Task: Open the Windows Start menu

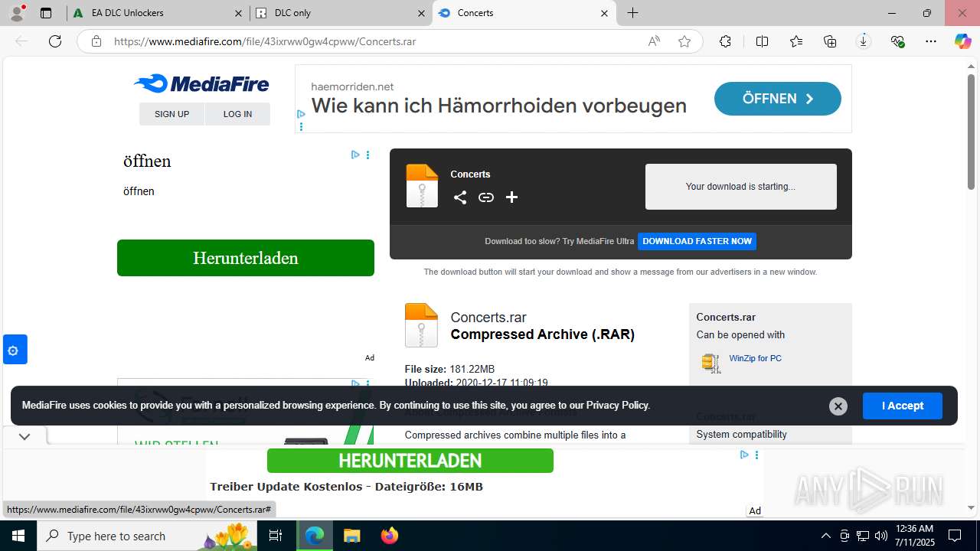Action: (x=18, y=536)
